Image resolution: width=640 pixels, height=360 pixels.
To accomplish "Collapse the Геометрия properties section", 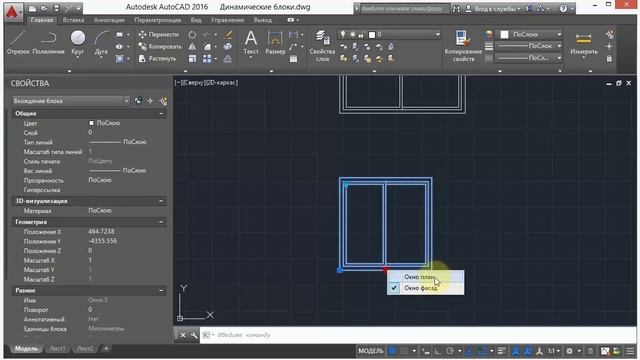I will [161, 222].
